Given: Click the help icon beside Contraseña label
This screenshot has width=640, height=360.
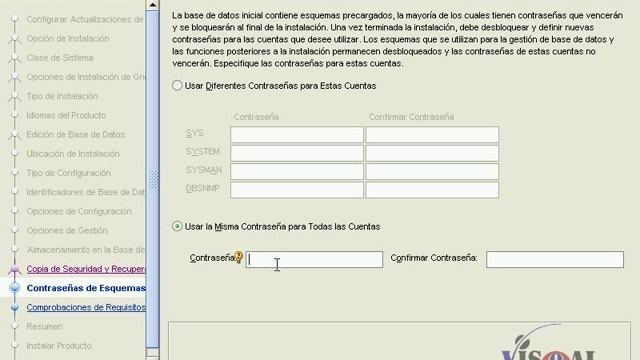Looking at the screenshot, I should click(x=239, y=257).
